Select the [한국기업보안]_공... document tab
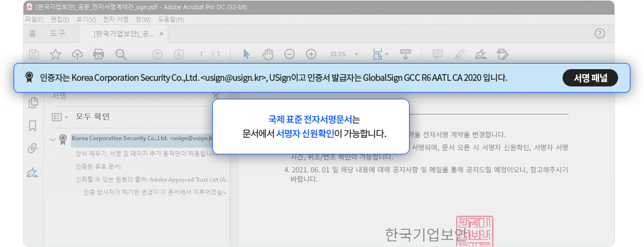The image size is (644, 247). click(x=123, y=34)
